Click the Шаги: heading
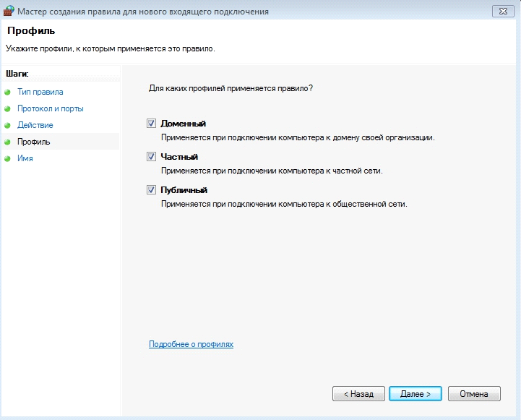521x420 pixels. (x=17, y=74)
